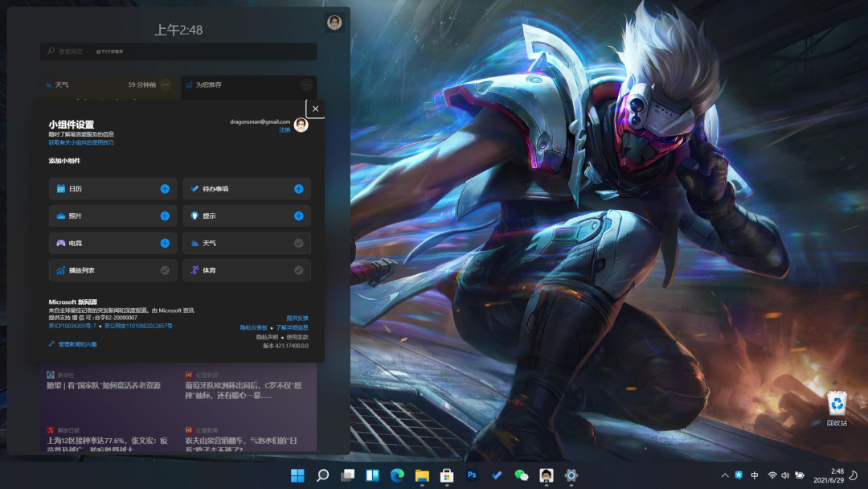Click the gamepad icon beside 电竞
Screen dimensions: 868x489
point(61,243)
